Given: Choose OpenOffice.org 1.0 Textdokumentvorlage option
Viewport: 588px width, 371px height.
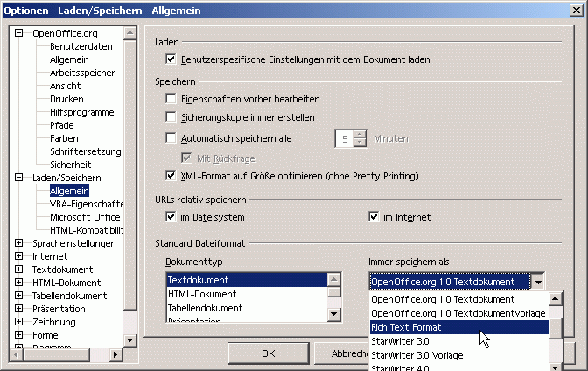Looking at the screenshot, I should point(459,313).
